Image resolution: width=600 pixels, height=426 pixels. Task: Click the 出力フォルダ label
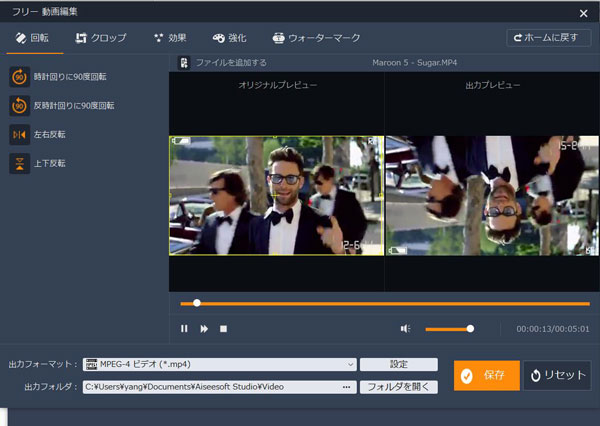pyautogui.click(x=51, y=387)
